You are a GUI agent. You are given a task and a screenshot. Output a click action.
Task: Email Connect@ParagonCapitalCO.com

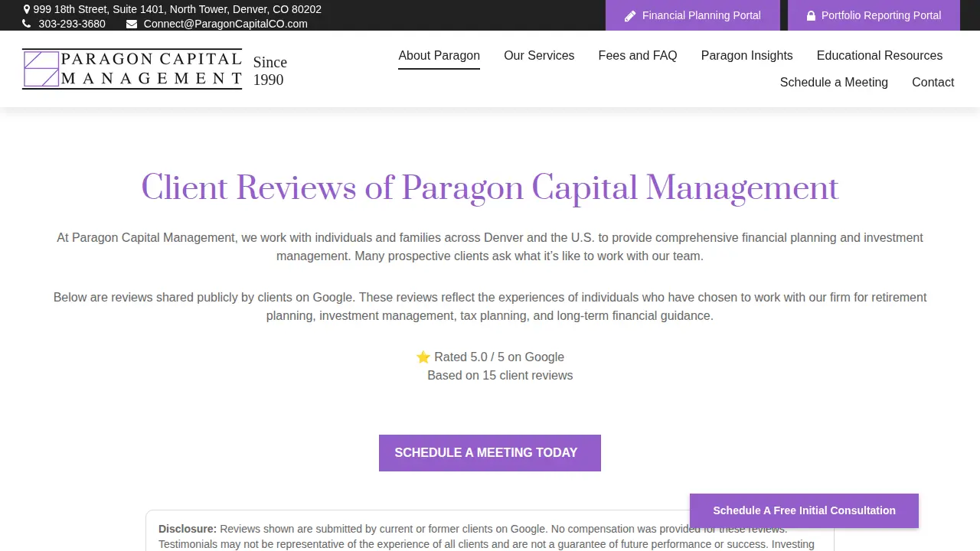point(226,24)
